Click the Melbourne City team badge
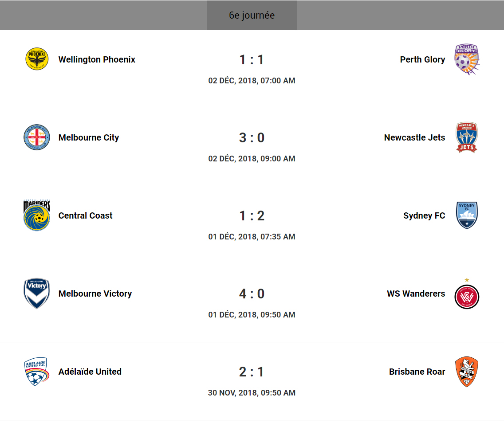Image resolution: width=504 pixels, height=423 pixels. pyautogui.click(x=37, y=137)
